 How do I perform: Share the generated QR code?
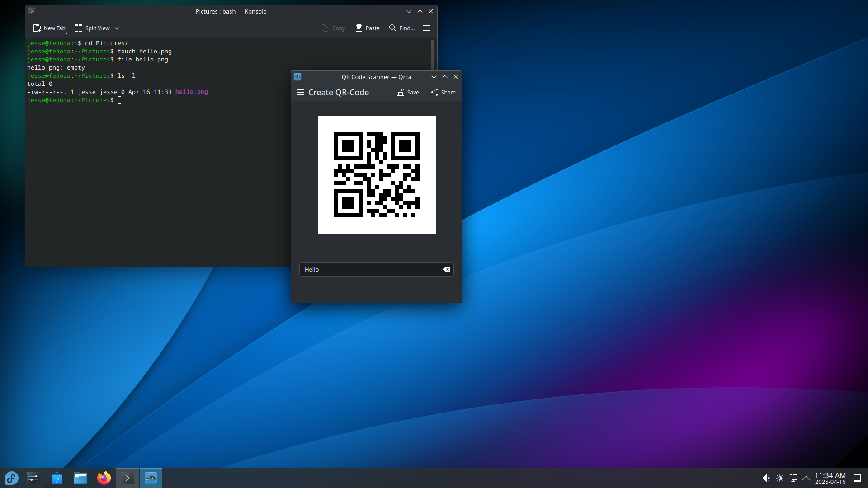click(443, 92)
